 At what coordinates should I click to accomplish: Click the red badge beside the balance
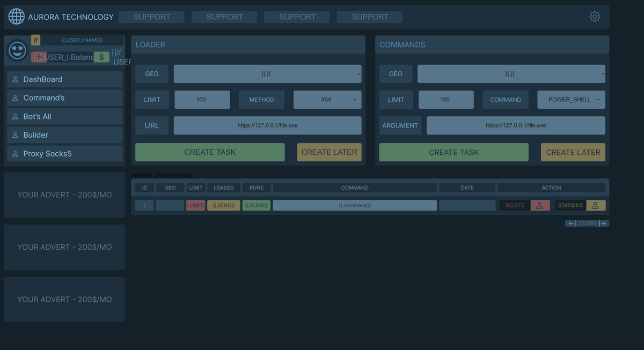(x=39, y=57)
